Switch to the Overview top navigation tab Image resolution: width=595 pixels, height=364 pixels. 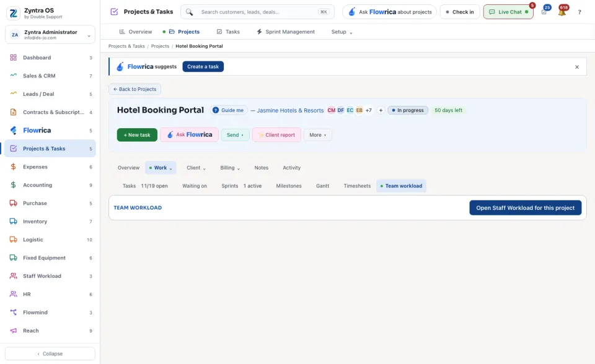136,32
